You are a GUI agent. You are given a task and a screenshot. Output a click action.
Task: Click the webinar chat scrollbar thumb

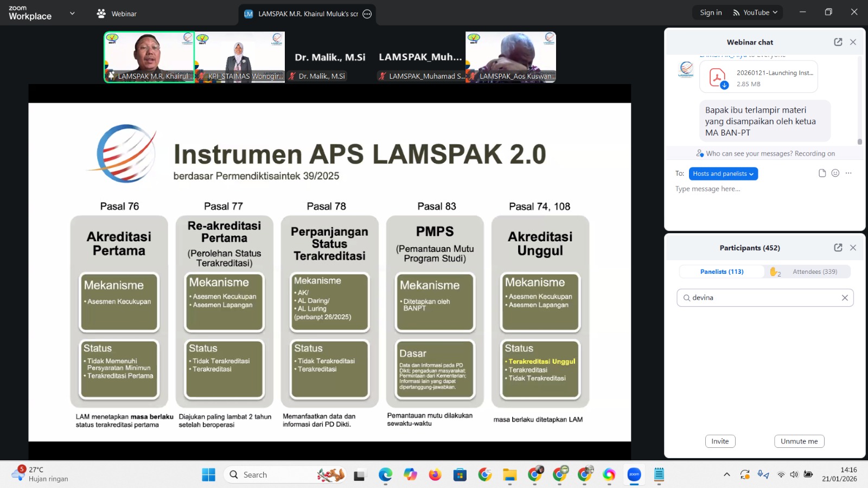point(859,142)
